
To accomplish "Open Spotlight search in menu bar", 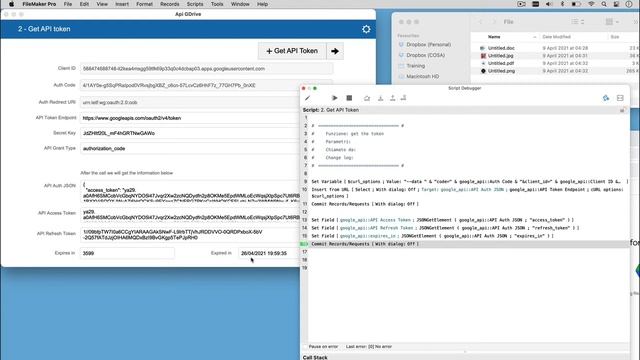I will coord(604,4).
